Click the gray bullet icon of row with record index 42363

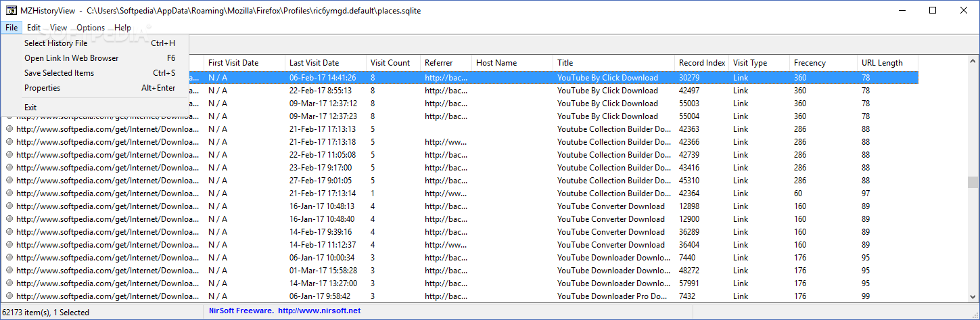click(9, 129)
